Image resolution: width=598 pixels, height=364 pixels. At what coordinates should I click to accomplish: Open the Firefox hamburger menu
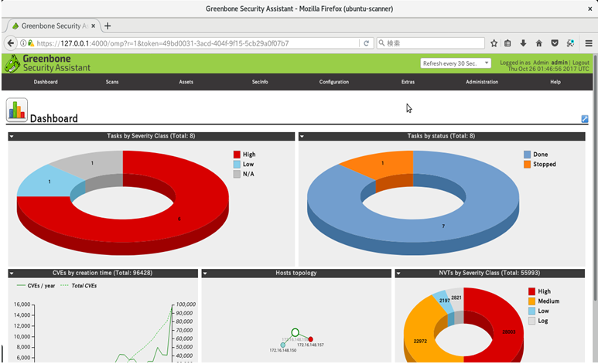click(589, 43)
